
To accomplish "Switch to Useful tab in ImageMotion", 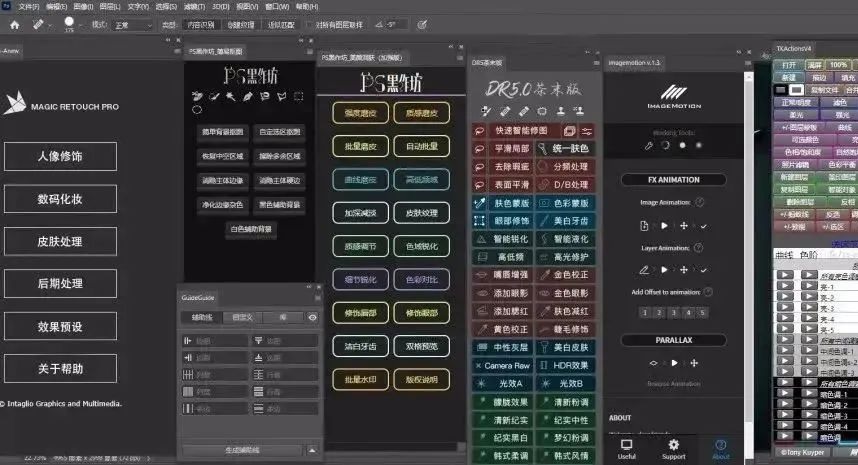I will coord(627,449).
